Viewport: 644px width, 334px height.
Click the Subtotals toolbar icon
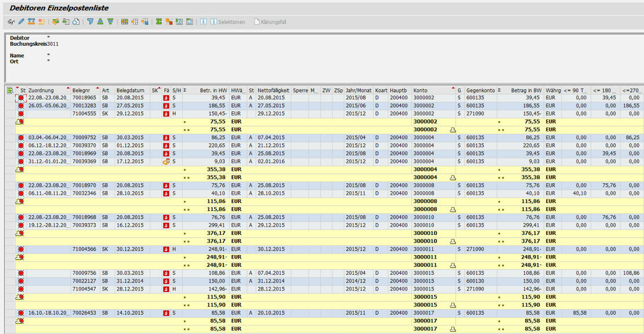pos(169,22)
